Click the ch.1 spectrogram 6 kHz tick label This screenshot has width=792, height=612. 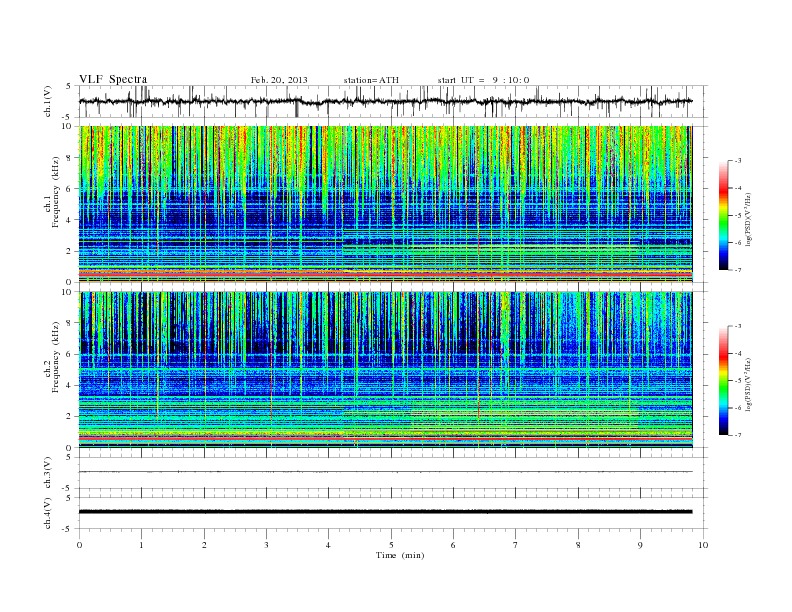[69, 188]
